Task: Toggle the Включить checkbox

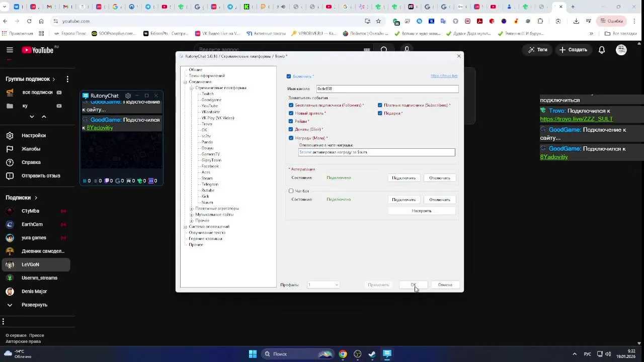Action: pyautogui.click(x=289, y=76)
